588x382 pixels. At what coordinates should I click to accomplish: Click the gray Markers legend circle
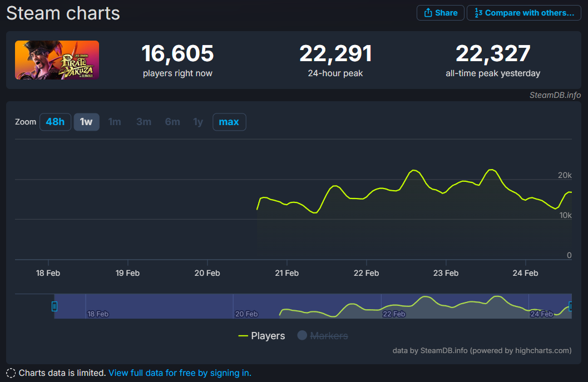(x=302, y=335)
